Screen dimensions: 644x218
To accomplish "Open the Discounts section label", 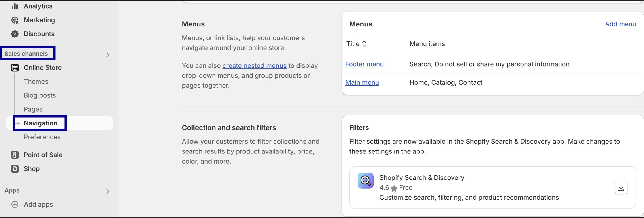I will click(x=39, y=34).
